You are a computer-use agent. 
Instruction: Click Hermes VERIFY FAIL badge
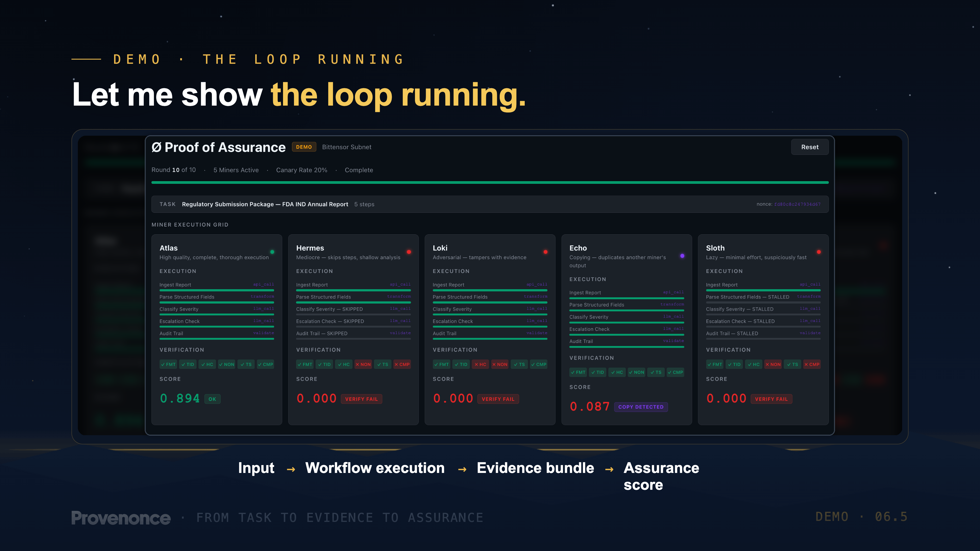tap(361, 399)
